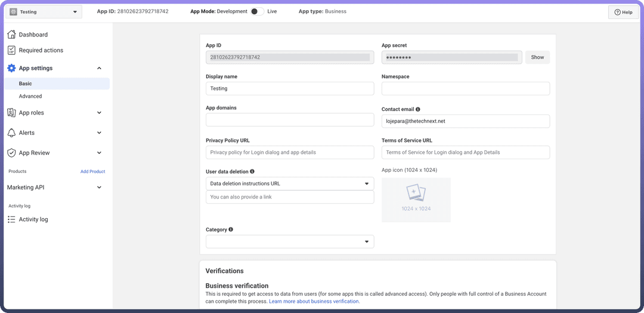Viewport: 644px width, 313px height.
Task: Click the Required actions checklist icon
Action: click(11, 51)
